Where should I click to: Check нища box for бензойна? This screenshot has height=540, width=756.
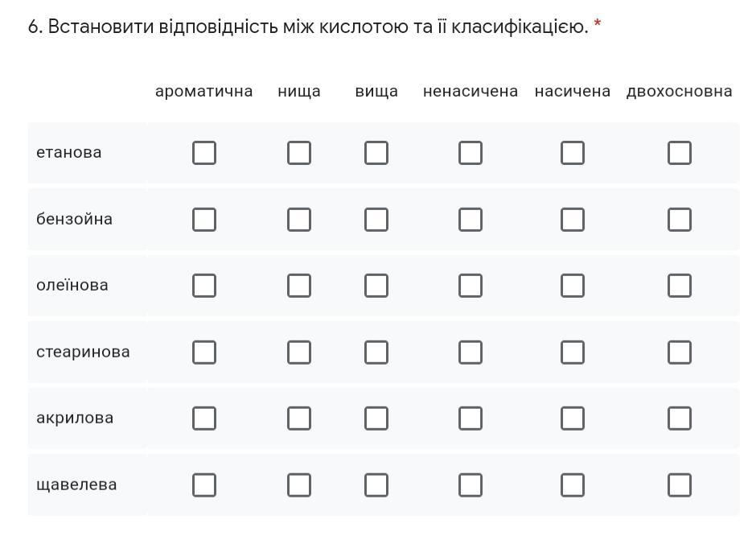(299, 219)
